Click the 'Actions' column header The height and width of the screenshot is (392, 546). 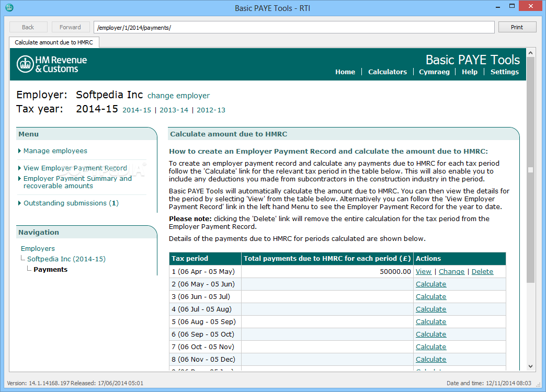tap(460, 259)
